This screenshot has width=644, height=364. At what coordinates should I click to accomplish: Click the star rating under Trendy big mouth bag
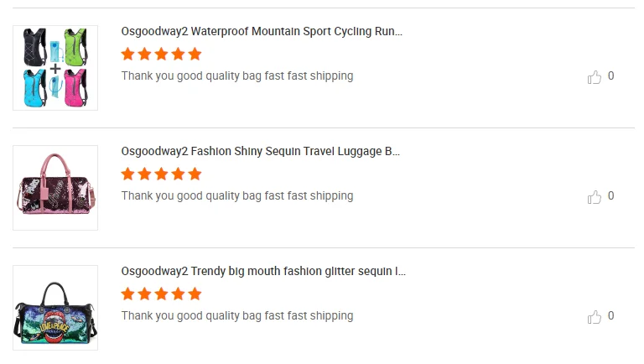[161, 294]
